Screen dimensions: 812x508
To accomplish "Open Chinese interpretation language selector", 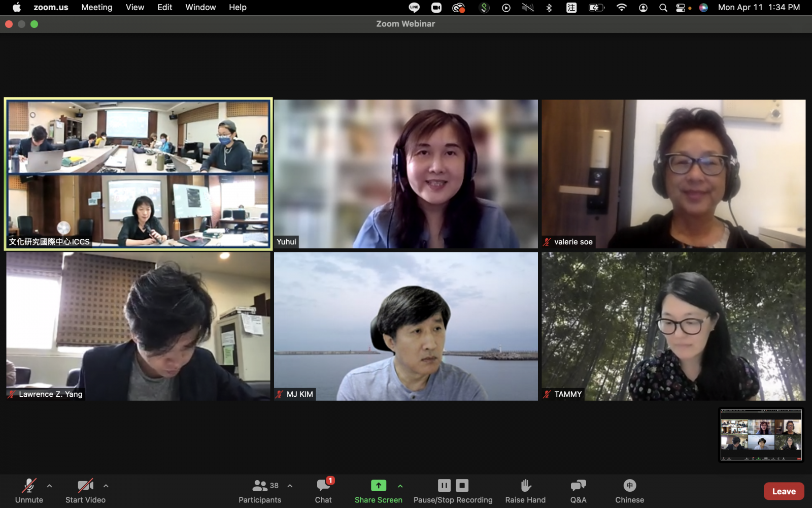I will point(630,491).
